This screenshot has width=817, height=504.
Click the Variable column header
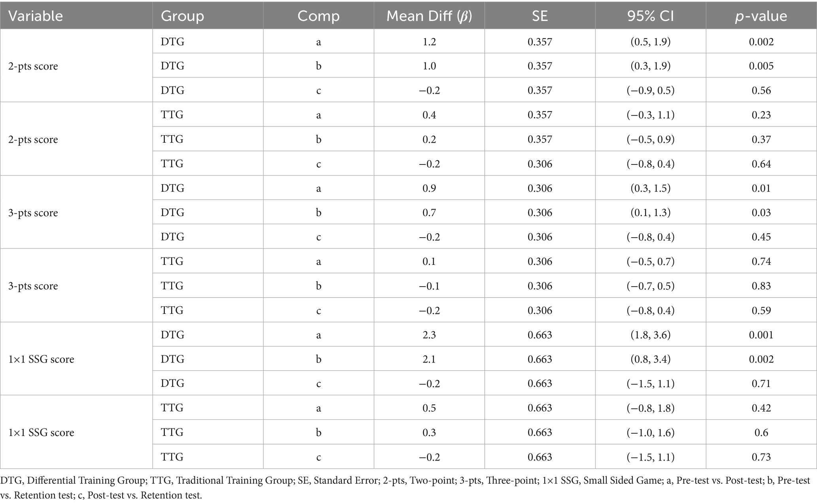(x=36, y=16)
